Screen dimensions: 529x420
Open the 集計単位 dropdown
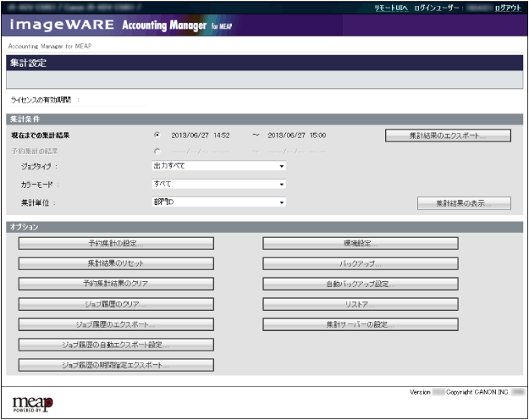pyautogui.click(x=213, y=202)
